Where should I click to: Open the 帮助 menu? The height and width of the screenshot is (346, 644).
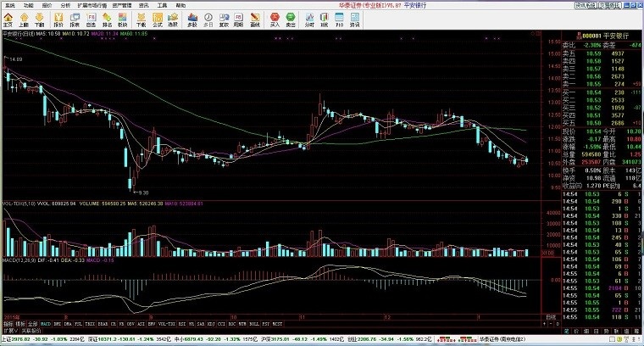click(x=180, y=6)
